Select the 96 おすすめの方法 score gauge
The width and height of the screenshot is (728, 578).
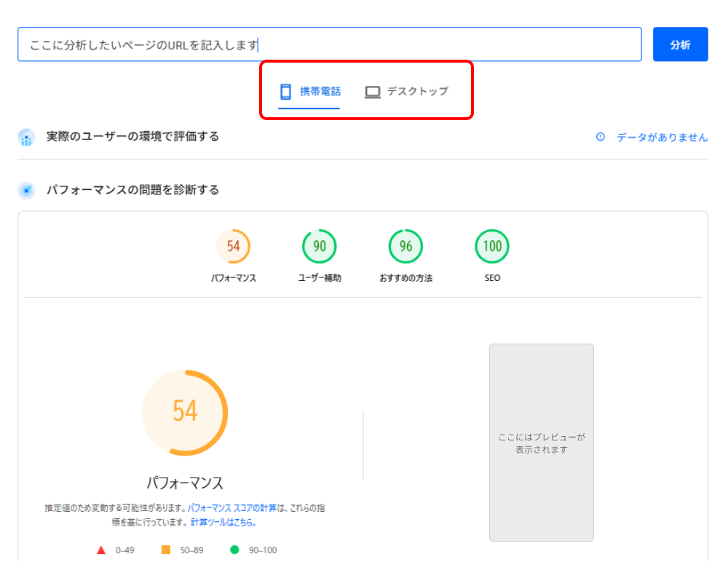coord(405,247)
